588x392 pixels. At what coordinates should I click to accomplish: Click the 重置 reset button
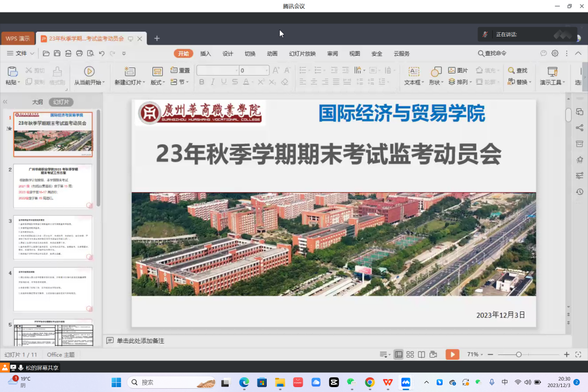coord(180,70)
